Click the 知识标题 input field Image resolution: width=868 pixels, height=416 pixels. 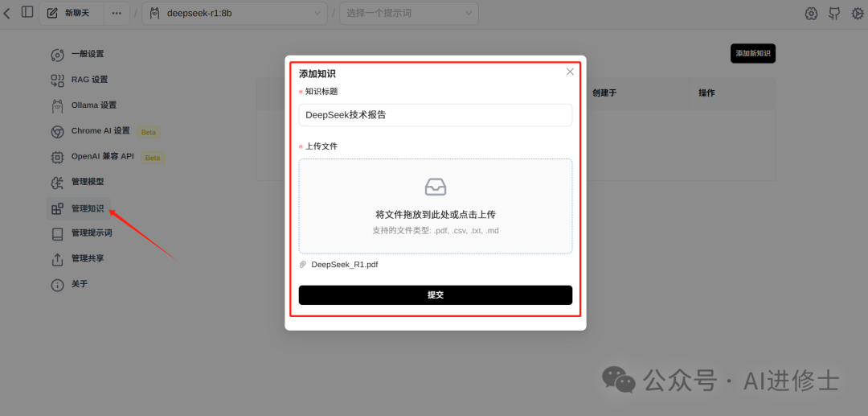436,115
